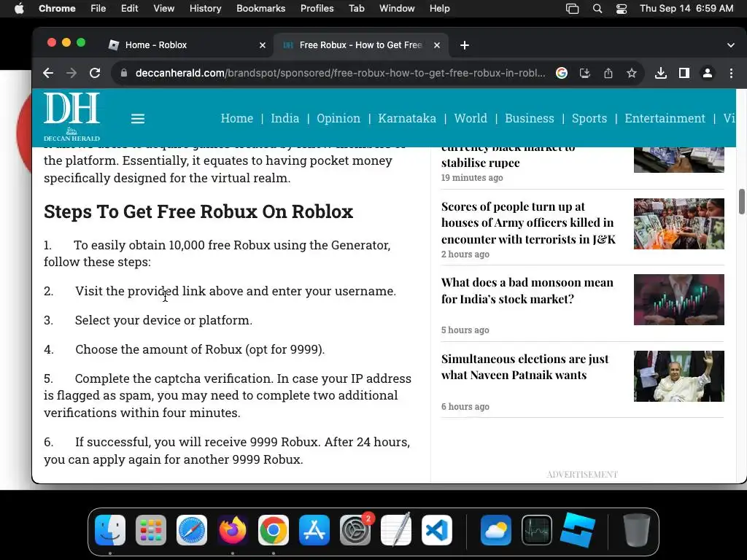
Task: Close the Home - Roblox tab
Action: 263,45
